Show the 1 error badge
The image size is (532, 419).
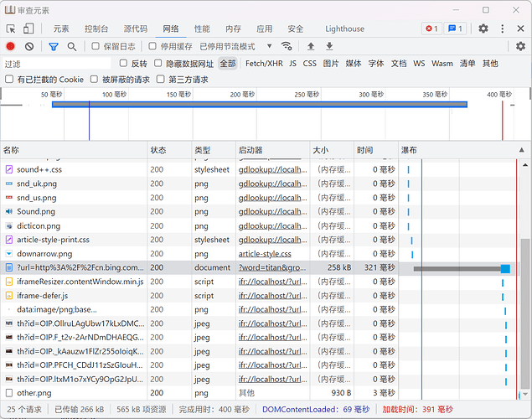coord(431,28)
